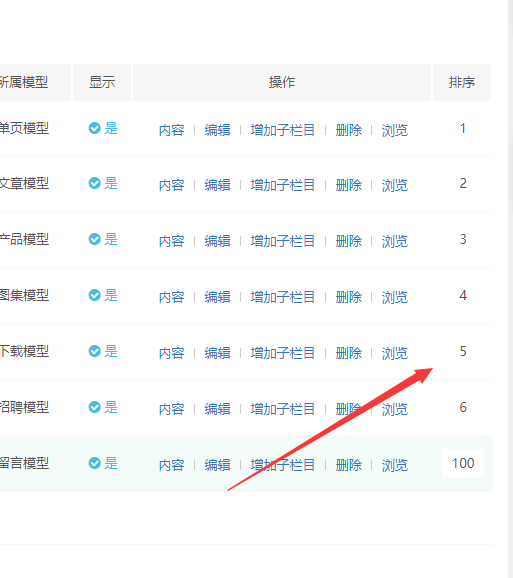
Task: Toggle display check icon for 下载模型 row
Action: [x=95, y=351]
